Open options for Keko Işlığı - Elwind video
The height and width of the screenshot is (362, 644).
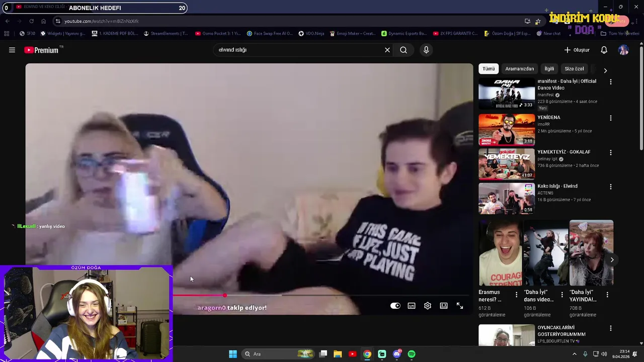611,187
